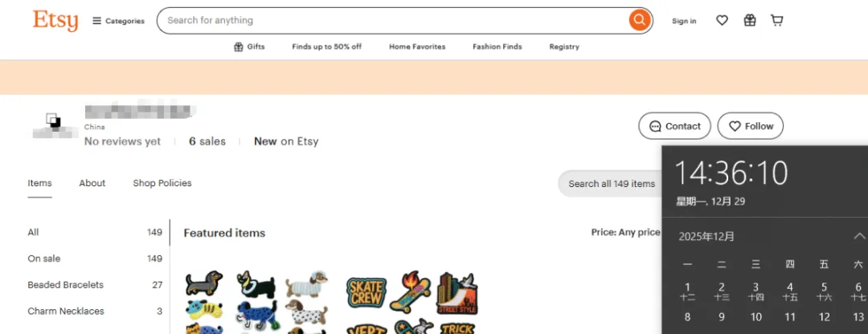The height and width of the screenshot is (334, 868).
Task: Filter by Beaded Bracelets category
Action: tap(95, 285)
